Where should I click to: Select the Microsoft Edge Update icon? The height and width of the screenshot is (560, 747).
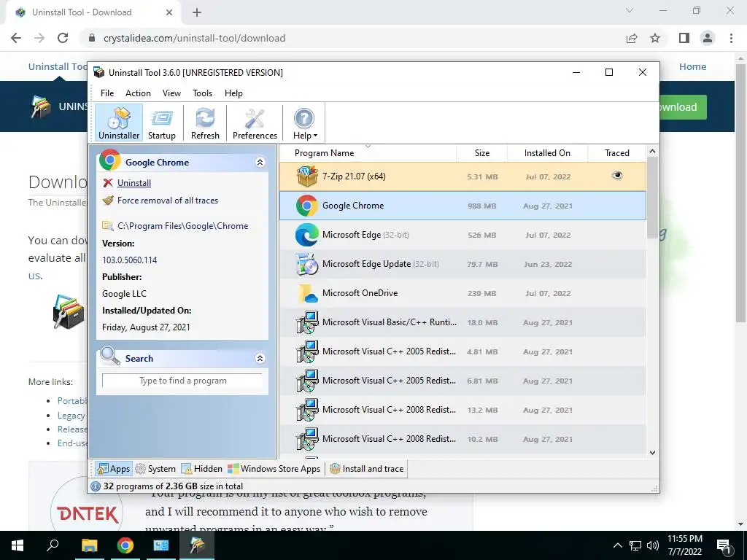point(307,264)
